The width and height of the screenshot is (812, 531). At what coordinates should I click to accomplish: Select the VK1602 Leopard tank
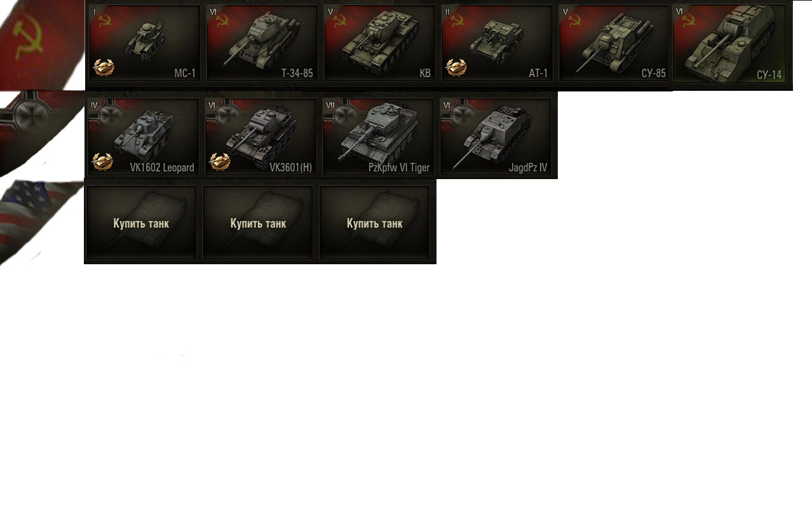coord(143,136)
